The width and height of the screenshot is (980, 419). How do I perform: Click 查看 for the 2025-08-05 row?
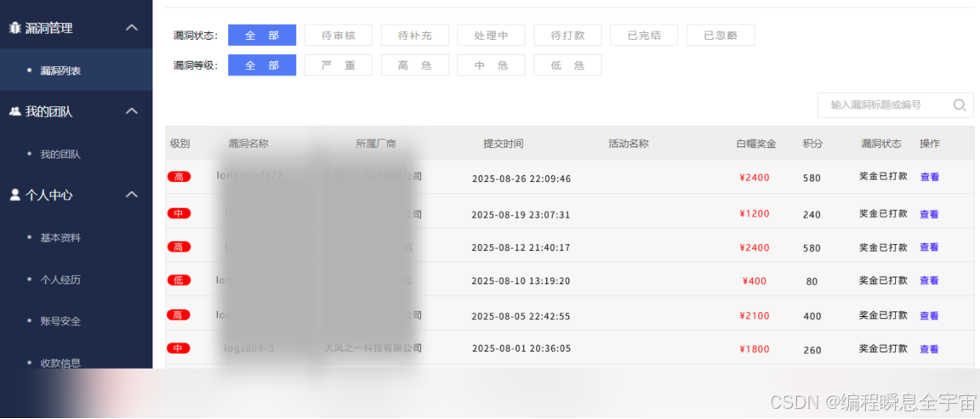point(929,316)
